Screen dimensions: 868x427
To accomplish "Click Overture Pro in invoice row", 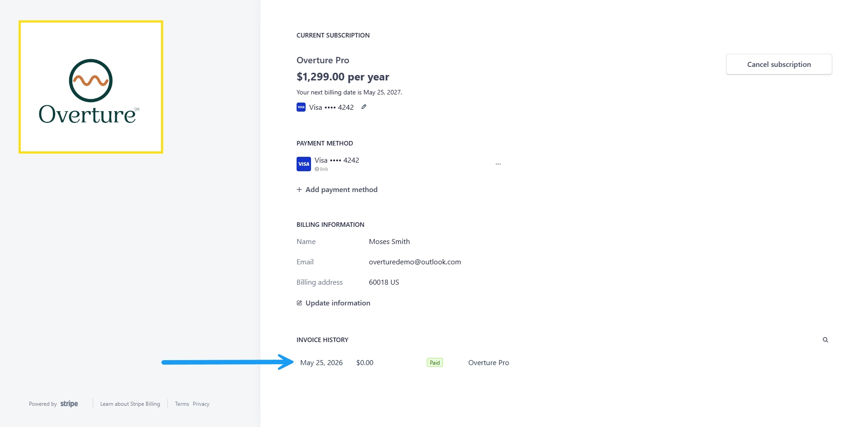I will [x=489, y=362].
